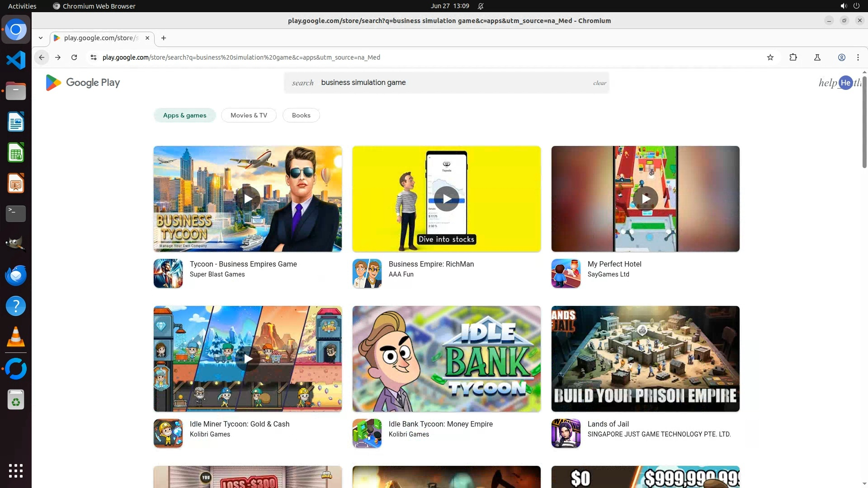Open system power menu in top bar
This screenshot has height=488, width=868.
pos(856,6)
